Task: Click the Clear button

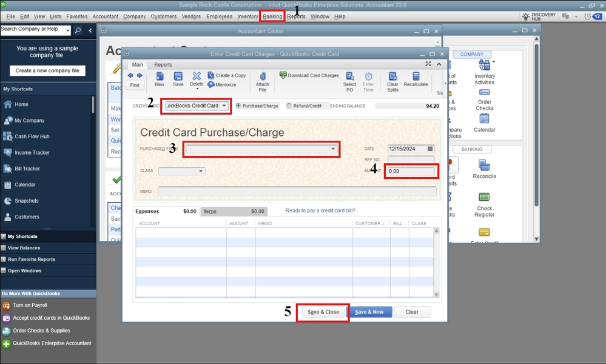Action: click(412, 312)
